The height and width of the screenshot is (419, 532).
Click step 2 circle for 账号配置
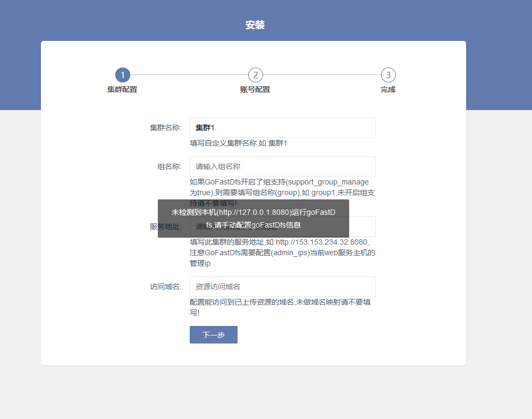[x=256, y=75]
